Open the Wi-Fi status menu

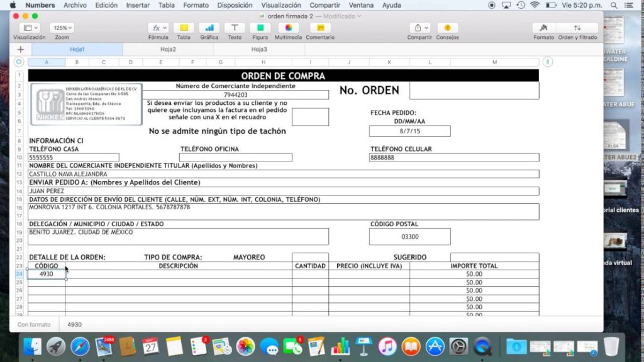tap(535, 5)
